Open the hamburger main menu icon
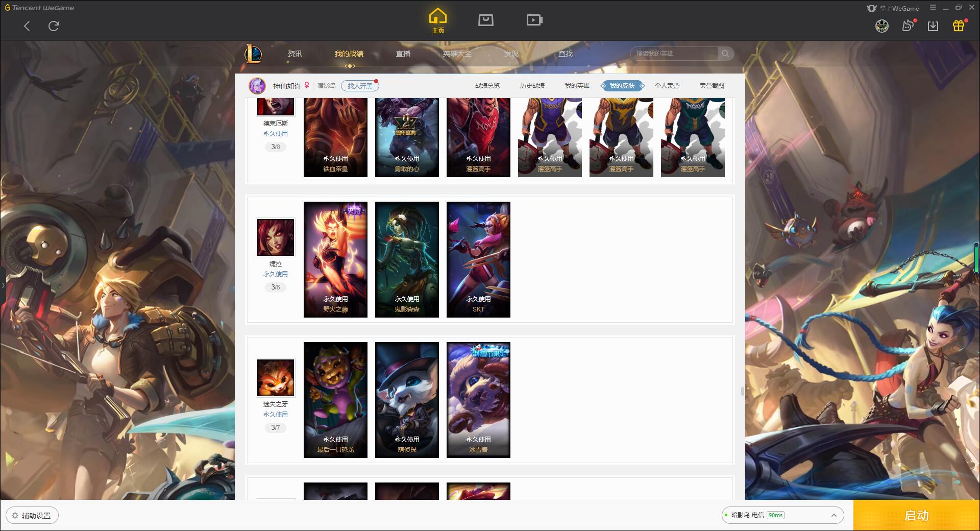 tap(933, 8)
